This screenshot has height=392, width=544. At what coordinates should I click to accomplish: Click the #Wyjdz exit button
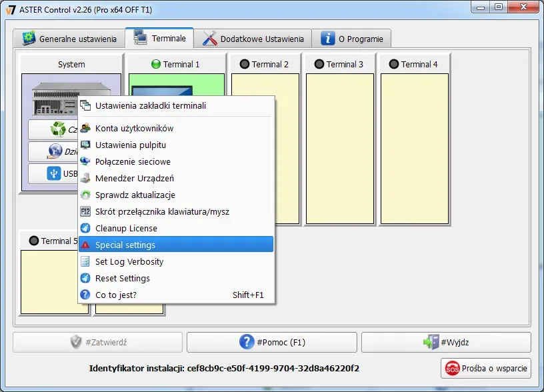pyautogui.click(x=446, y=342)
